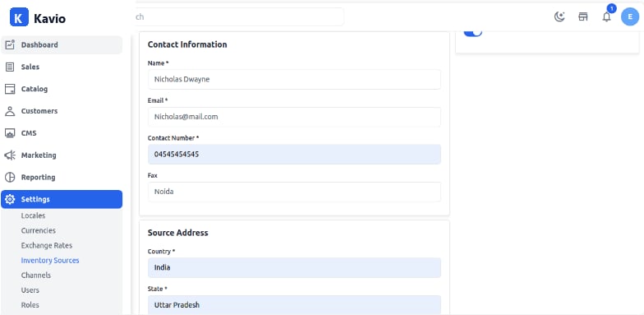Open the Locales settings link
The image size is (644, 315).
[33, 215]
